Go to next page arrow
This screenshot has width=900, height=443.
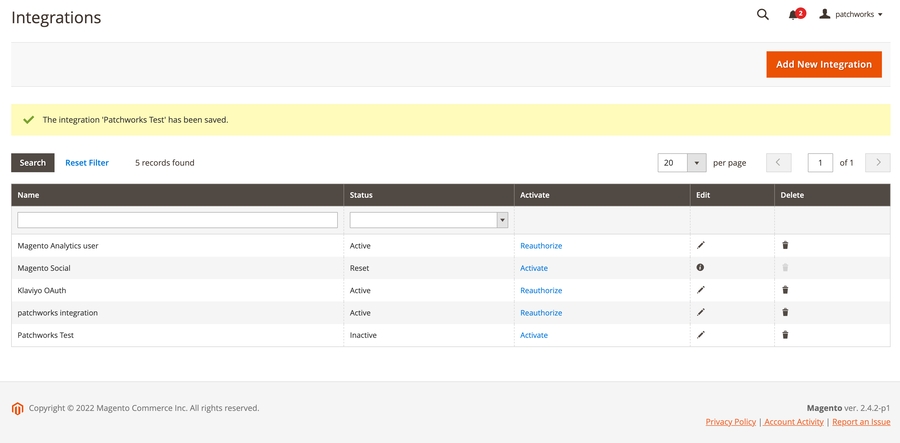(878, 163)
